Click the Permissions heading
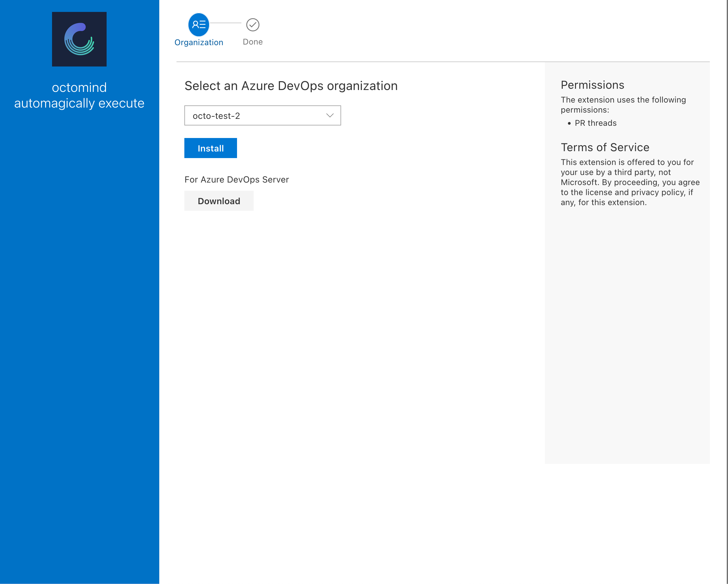The image size is (728, 584). [592, 85]
